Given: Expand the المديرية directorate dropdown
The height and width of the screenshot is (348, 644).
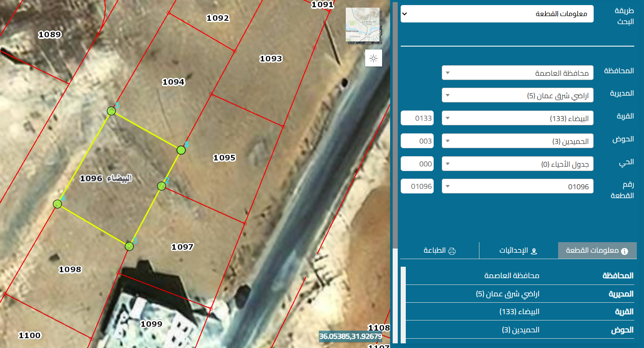Looking at the screenshot, I should coord(517,95).
